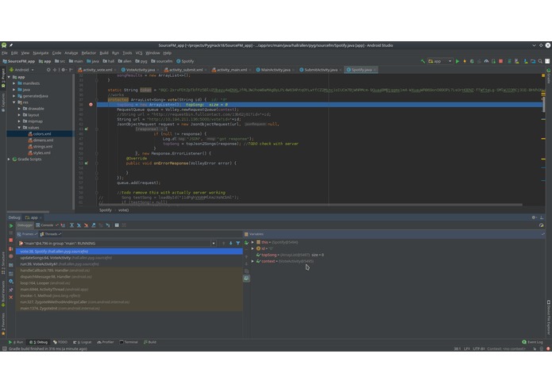Expand the manifests folder
The height and width of the screenshot is (392, 552).
14,83
